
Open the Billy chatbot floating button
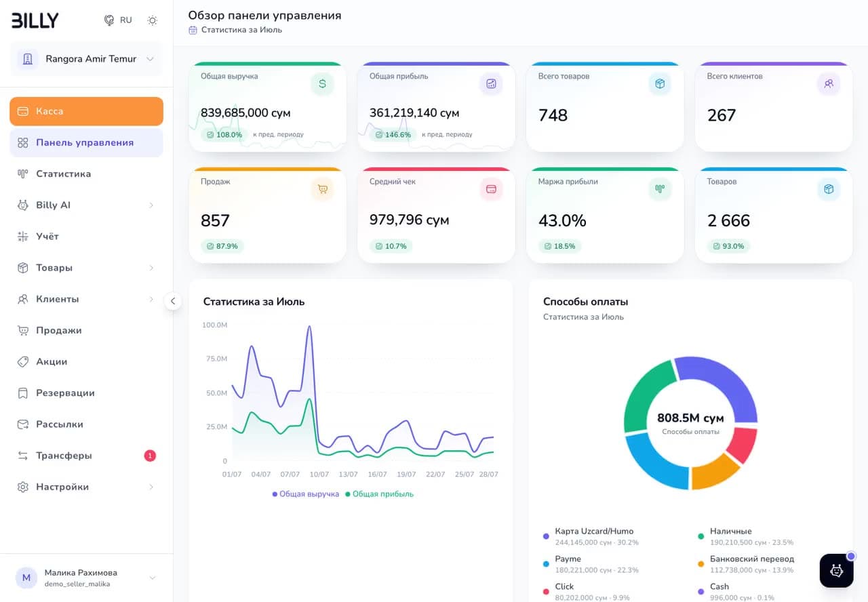pyautogui.click(x=836, y=571)
